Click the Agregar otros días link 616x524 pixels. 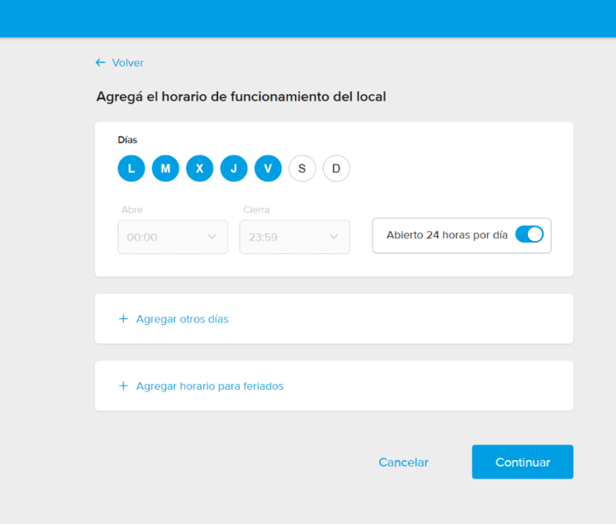[182, 319]
